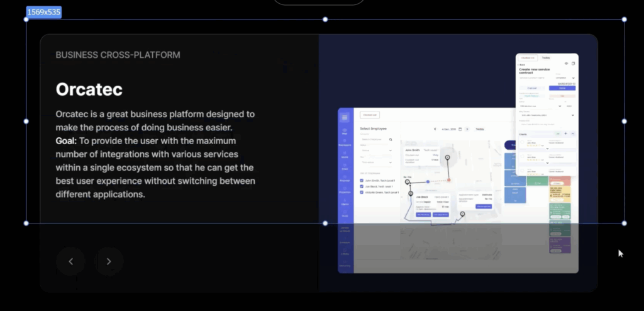Click the previous slide arrow button
This screenshot has width=644, height=311.
70,261
